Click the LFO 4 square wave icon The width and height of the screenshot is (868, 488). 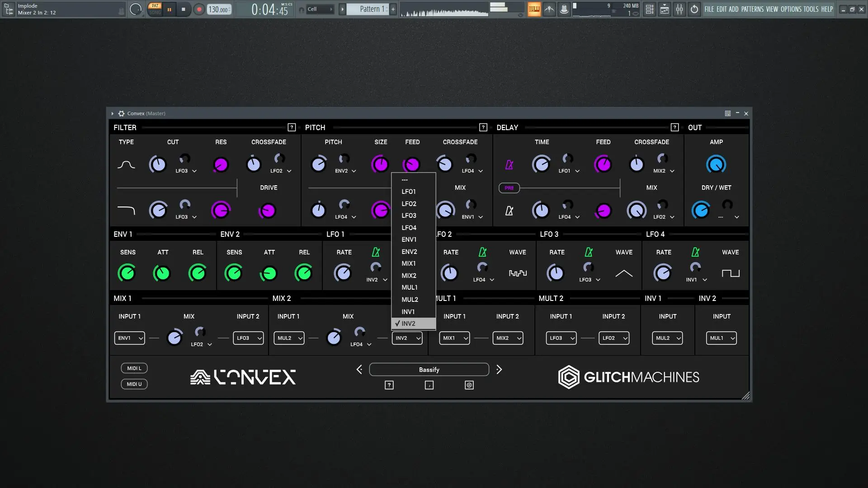point(730,273)
